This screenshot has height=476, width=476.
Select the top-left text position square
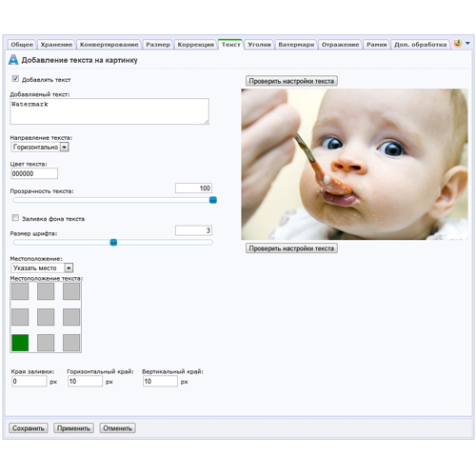point(20,291)
